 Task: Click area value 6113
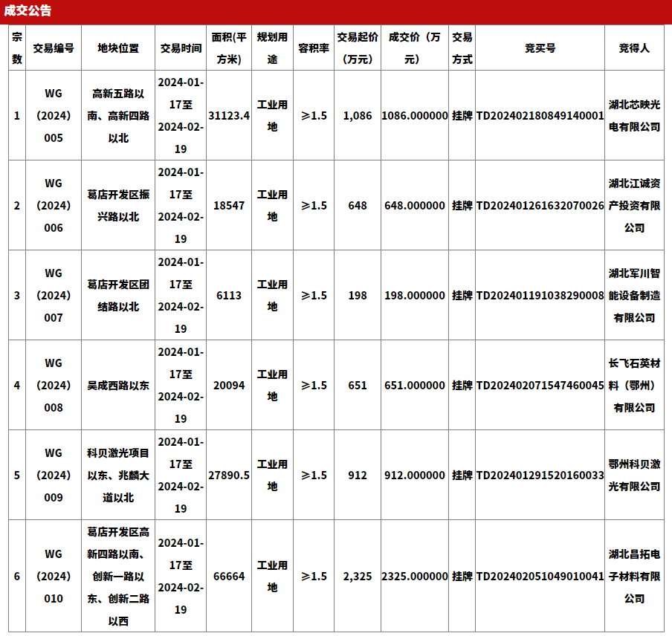pyautogui.click(x=229, y=296)
